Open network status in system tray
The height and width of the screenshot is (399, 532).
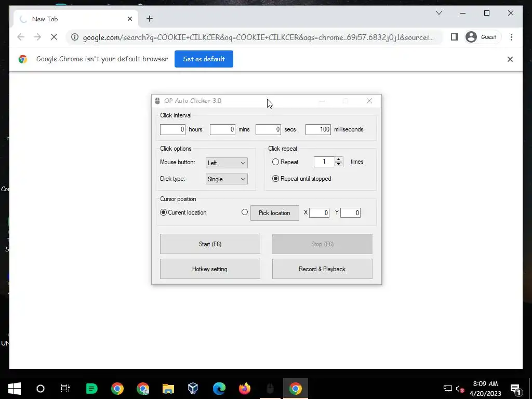coord(448,389)
